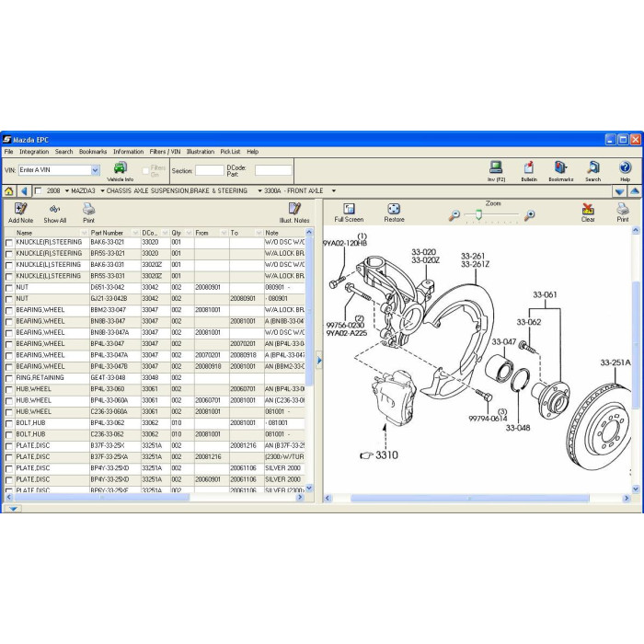The height and width of the screenshot is (644, 644).
Task: Open the Part Number column filter dropdown
Action: [x=135, y=233]
